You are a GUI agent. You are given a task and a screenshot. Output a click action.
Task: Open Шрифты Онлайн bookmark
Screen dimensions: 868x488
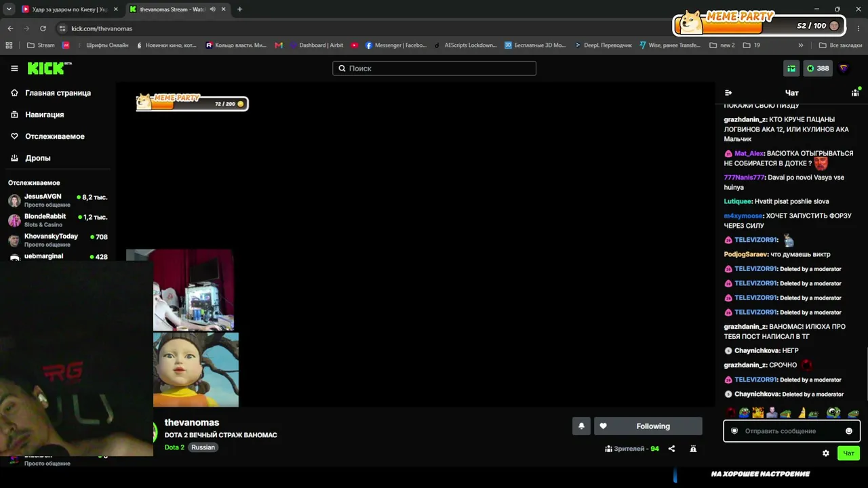(102, 45)
